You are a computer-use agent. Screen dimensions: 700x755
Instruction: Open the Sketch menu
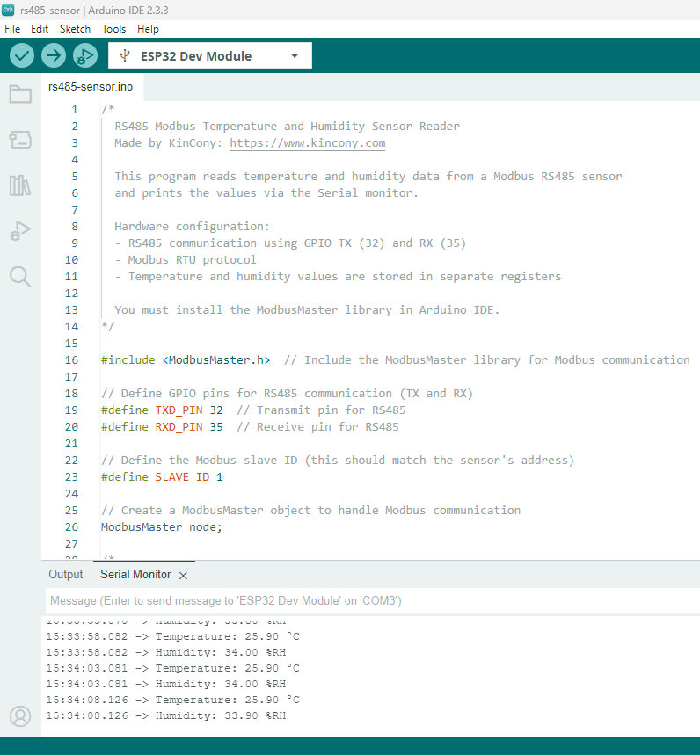pos(75,29)
